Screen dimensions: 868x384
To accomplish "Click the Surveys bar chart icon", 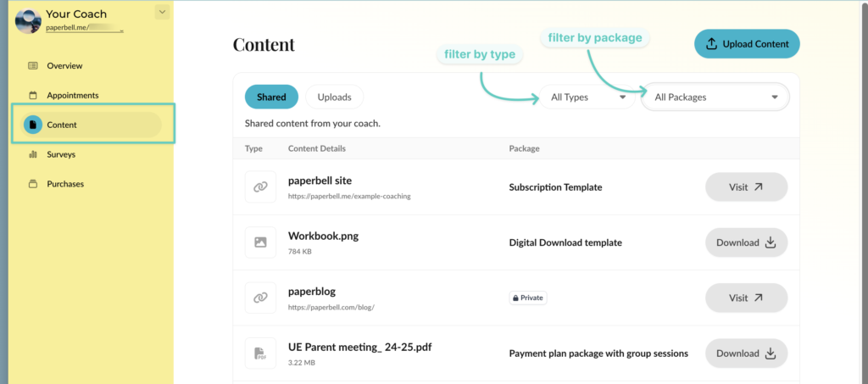I will [x=33, y=154].
